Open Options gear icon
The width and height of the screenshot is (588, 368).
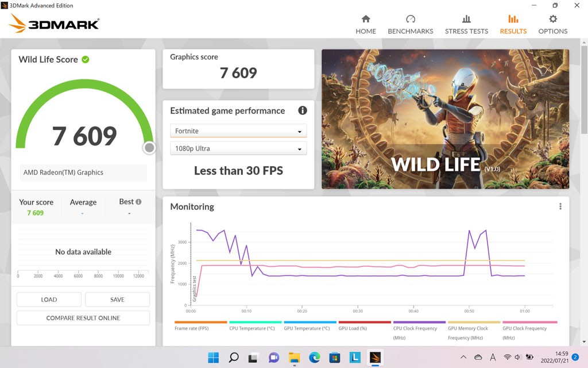552,20
